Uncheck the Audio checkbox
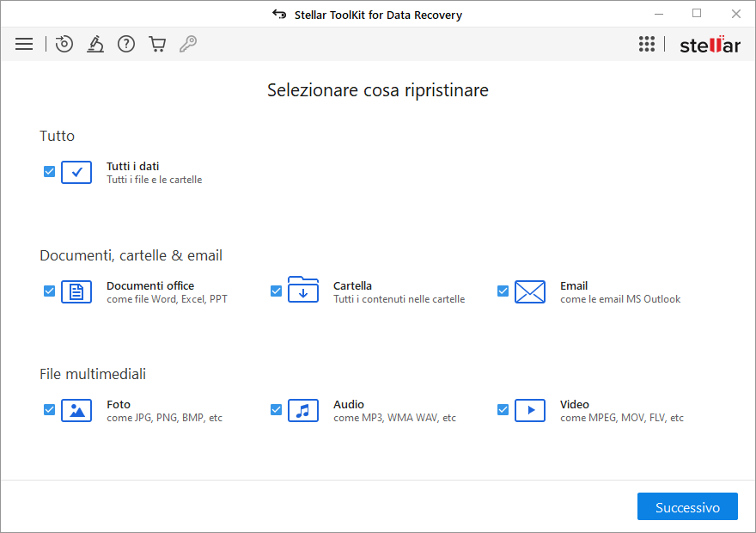This screenshot has width=756, height=533. pos(276,409)
